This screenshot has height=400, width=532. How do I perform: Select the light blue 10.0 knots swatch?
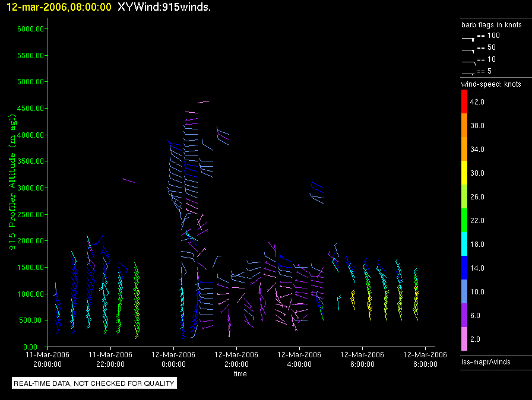[x=464, y=291]
